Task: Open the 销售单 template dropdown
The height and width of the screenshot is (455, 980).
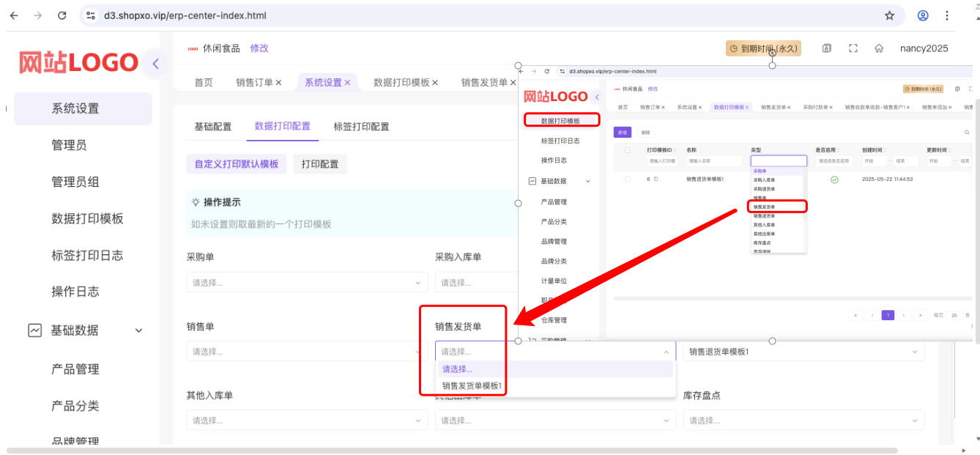Action: (308, 352)
